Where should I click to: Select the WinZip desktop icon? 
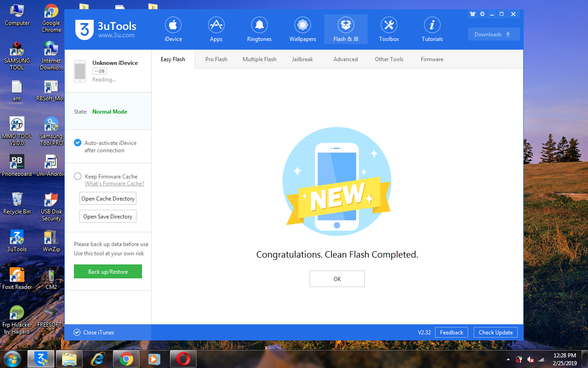(x=51, y=241)
